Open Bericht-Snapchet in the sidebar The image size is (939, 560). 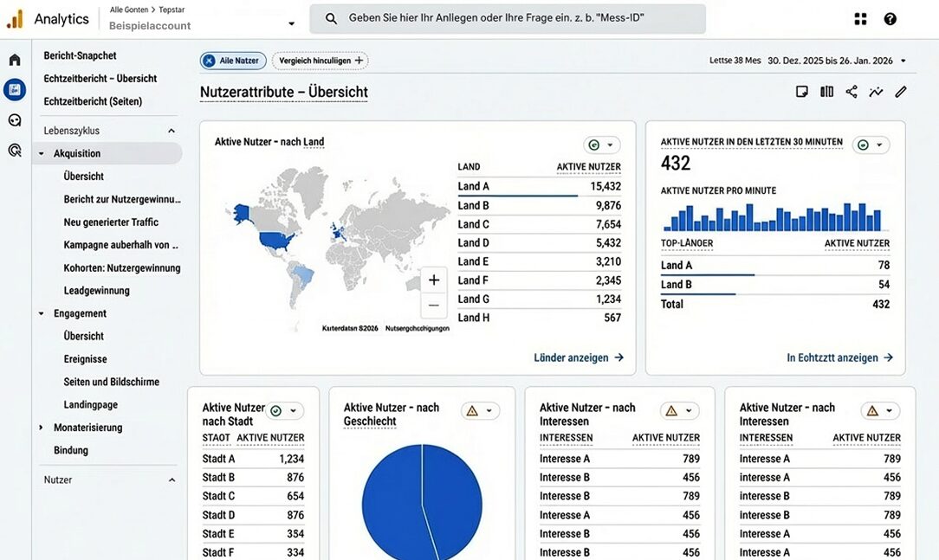point(80,55)
